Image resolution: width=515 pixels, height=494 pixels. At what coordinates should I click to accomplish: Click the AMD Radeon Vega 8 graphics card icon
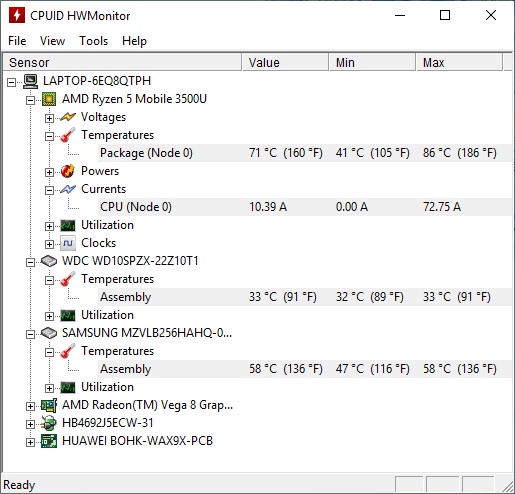49,405
